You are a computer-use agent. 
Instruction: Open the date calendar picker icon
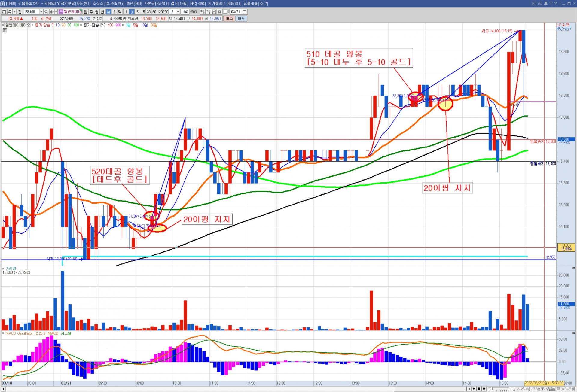245,12
